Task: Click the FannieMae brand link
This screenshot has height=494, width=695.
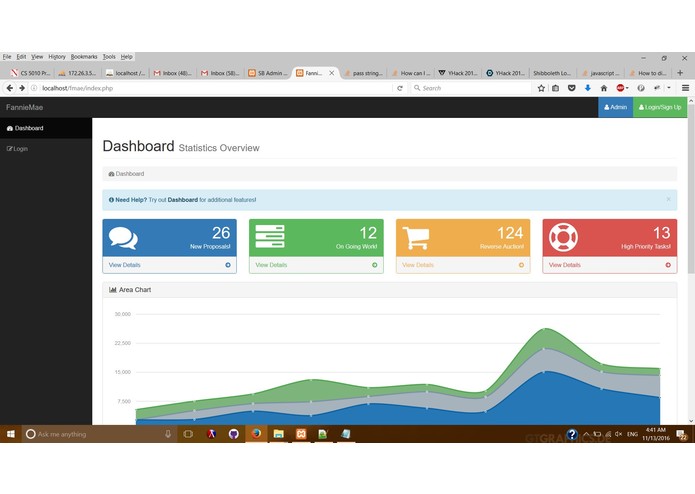Action: pyautogui.click(x=24, y=107)
